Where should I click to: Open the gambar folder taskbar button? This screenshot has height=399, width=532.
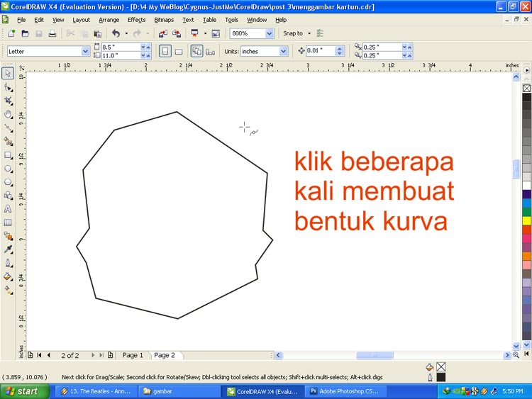click(179, 391)
